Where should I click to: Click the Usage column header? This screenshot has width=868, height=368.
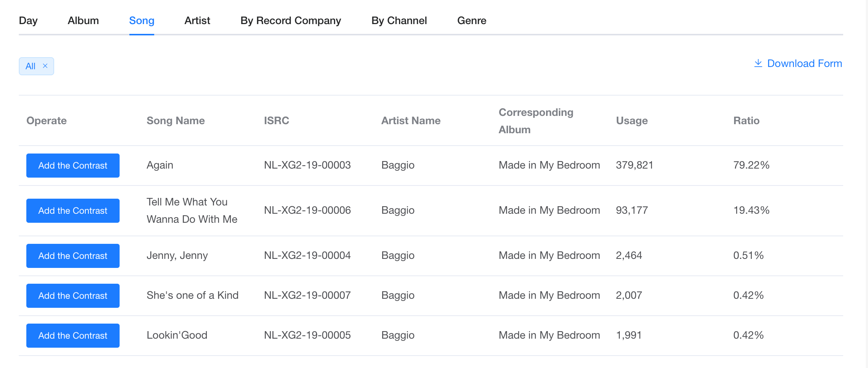(x=632, y=120)
